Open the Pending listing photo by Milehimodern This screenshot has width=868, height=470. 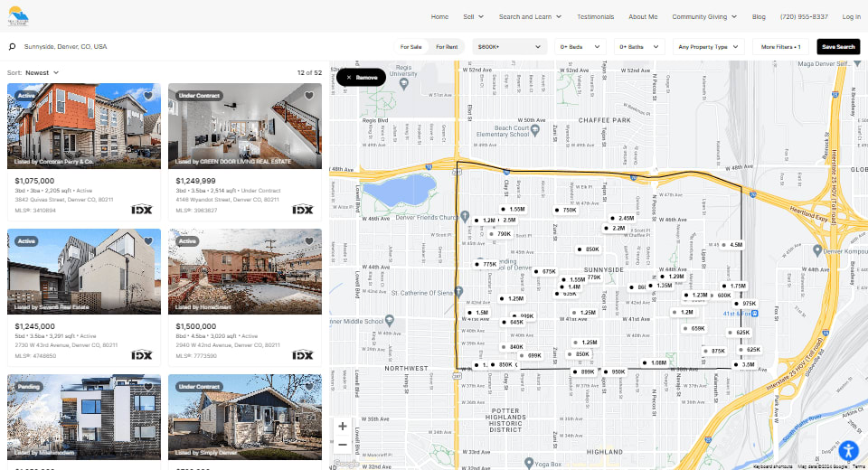pyautogui.click(x=84, y=418)
